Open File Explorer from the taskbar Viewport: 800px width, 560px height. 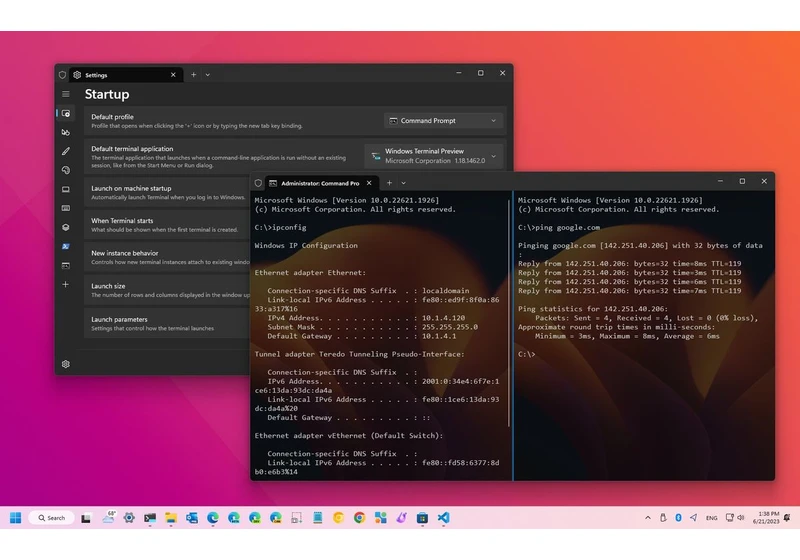click(171, 518)
